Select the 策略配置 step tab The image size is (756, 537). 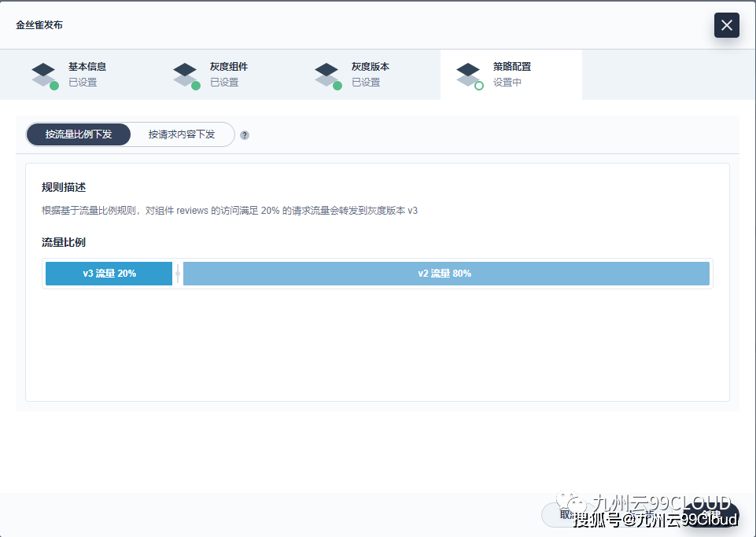click(511, 75)
